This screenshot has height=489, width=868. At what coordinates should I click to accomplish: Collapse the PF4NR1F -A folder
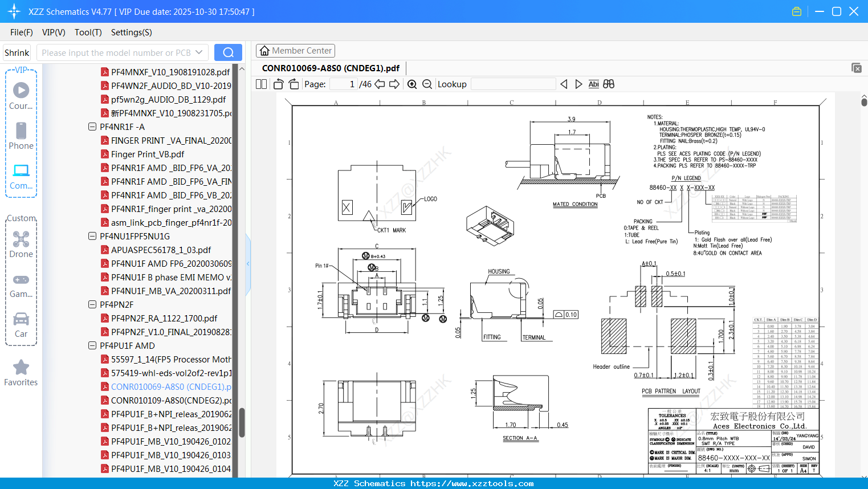pos(92,127)
